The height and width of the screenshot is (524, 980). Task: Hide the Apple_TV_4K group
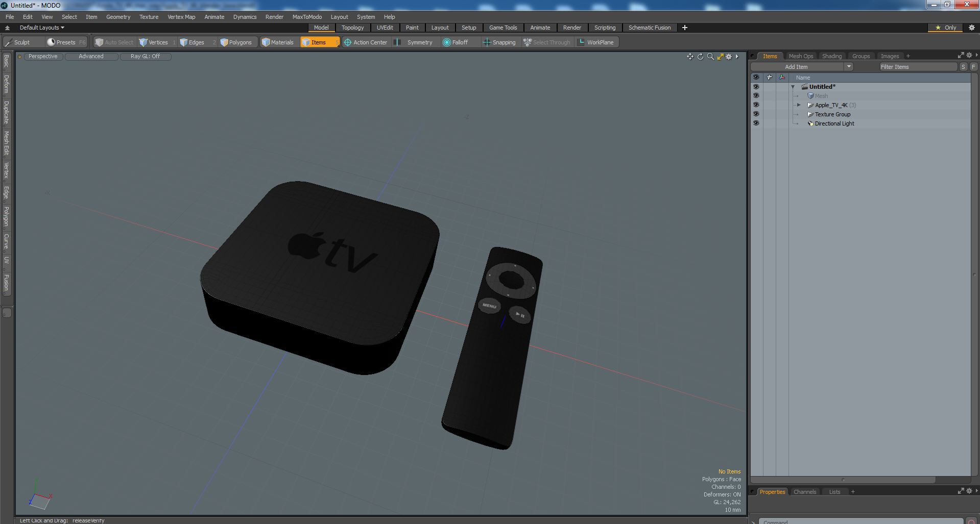coord(756,105)
